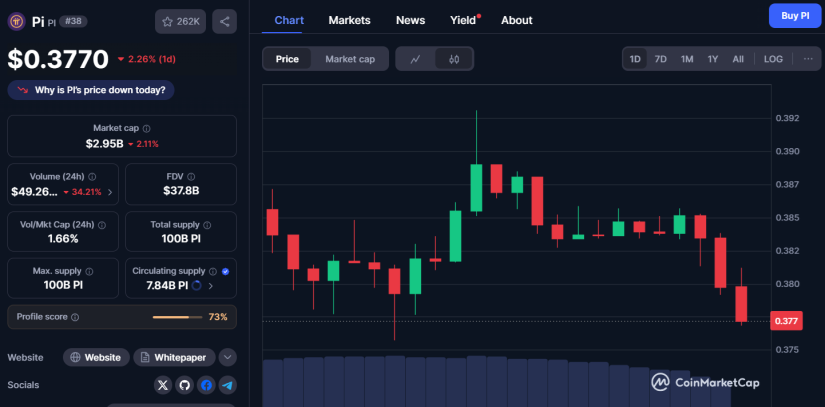Open the About tab
Viewport: 825px width, 407px height.
(517, 21)
